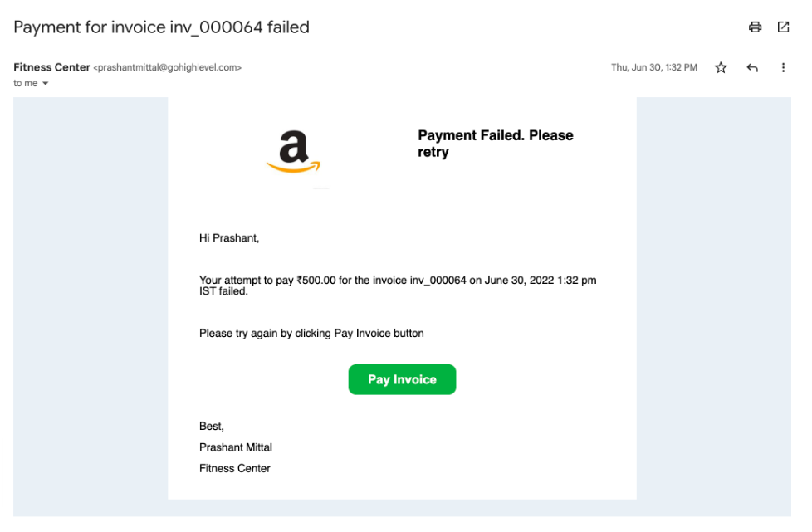Star this email from Fitness Center

(721, 68)
